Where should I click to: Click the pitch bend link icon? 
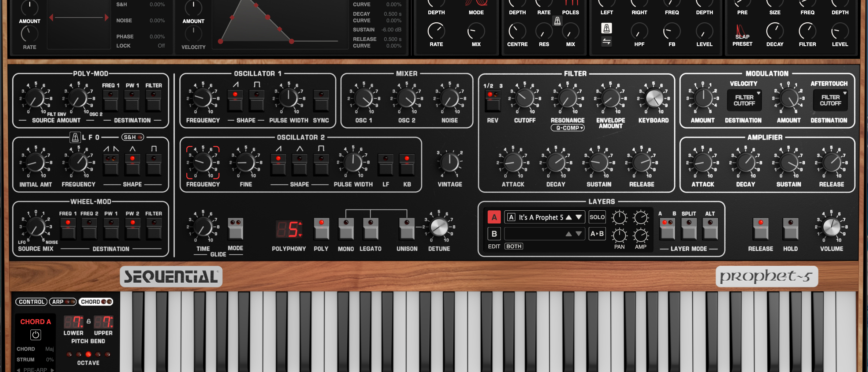click(89, 321)
